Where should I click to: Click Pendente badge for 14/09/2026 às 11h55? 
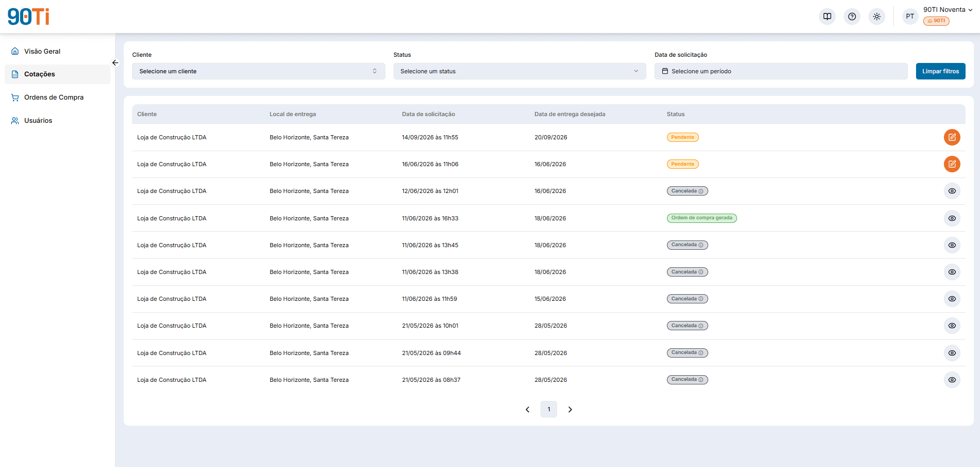tap(682, 137)
